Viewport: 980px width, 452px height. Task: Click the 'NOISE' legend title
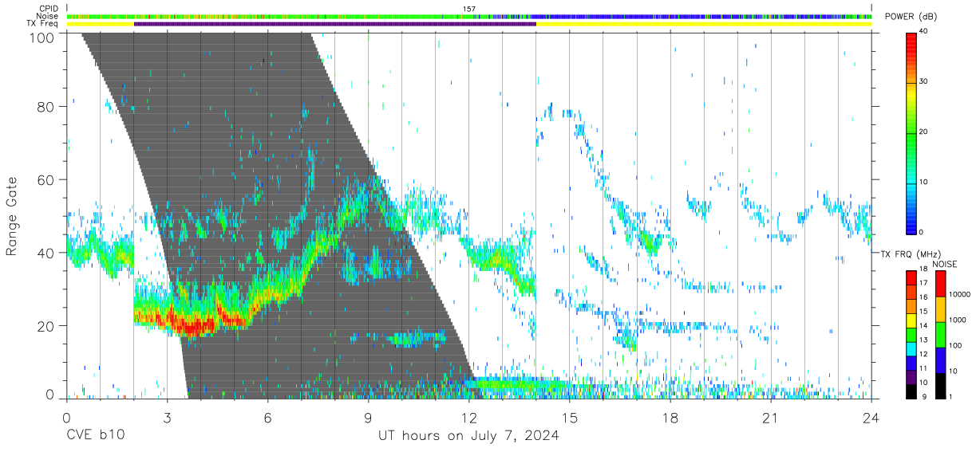(944, 264)
